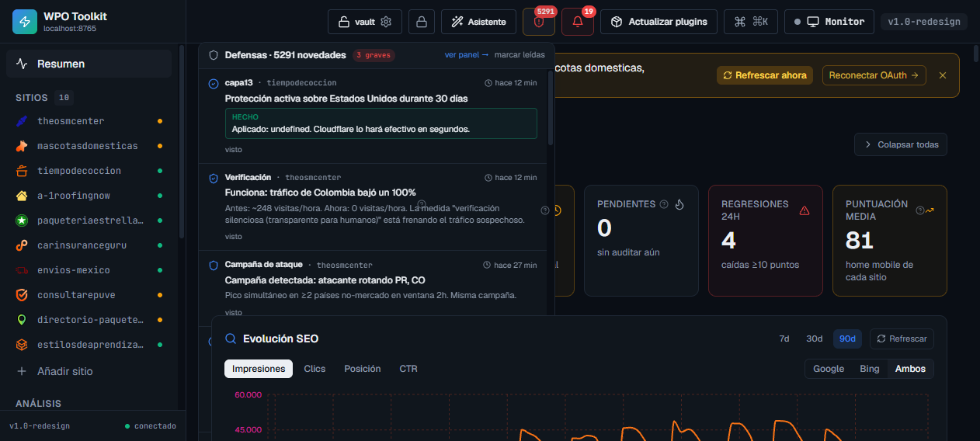This screenshot has height=441, width=980.
Task: Dismiss the yellow banner with X
Action: [x=943, y=75]
